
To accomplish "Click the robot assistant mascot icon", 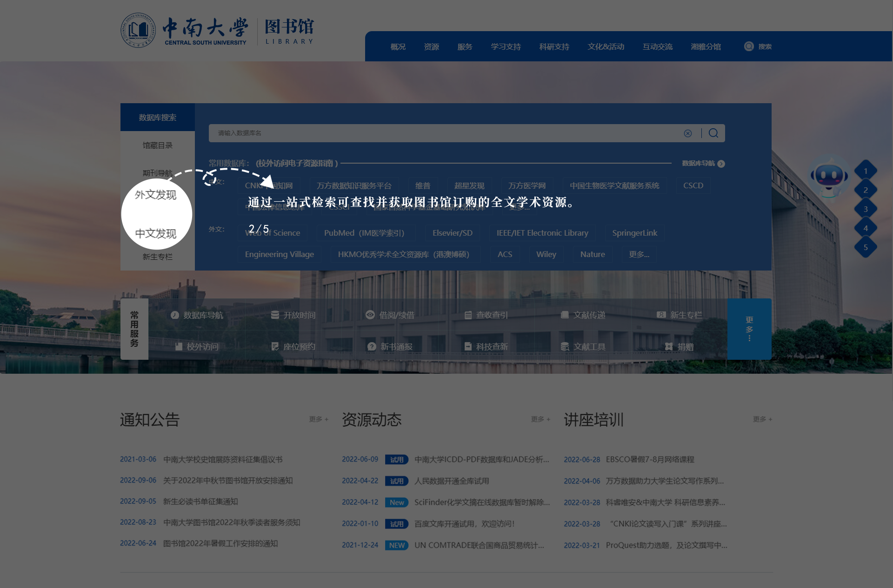I will pyautogui.click(x=829, y=177).
